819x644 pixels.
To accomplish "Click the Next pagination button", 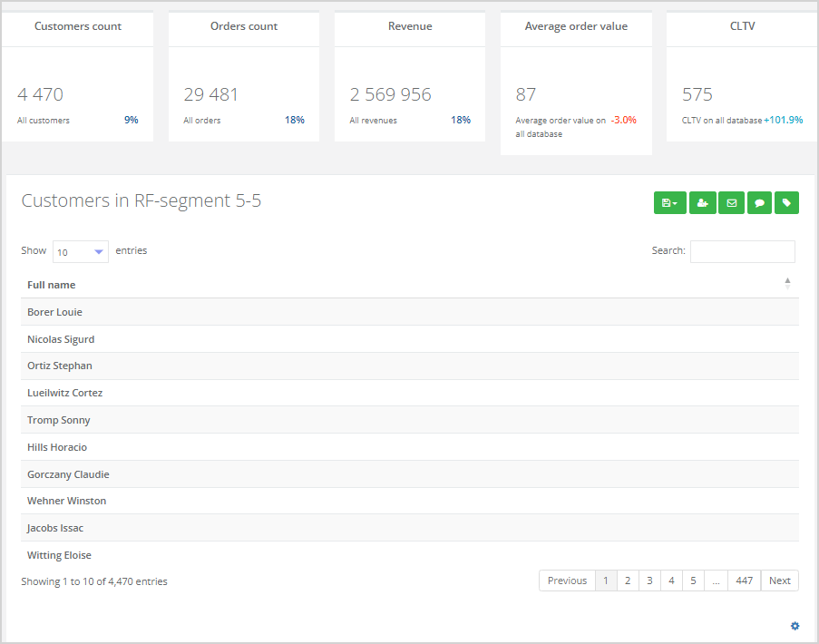I will click(779, 581).
